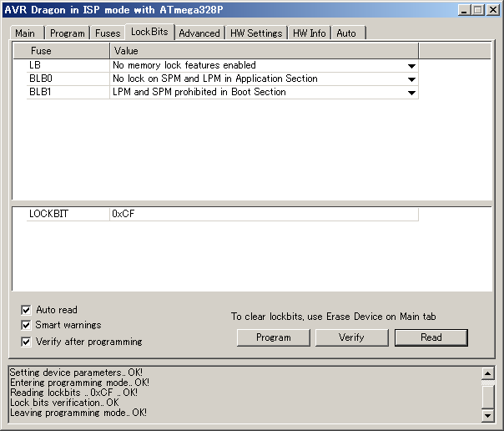Expand the BLB0 value dropdown
Viewport: 504px width, 431px height.
click(411, 79)
